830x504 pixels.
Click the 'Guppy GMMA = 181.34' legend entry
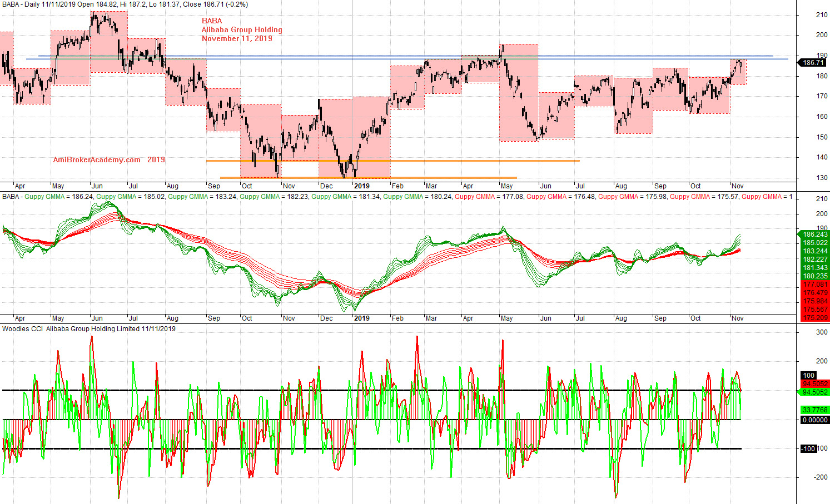345,197
